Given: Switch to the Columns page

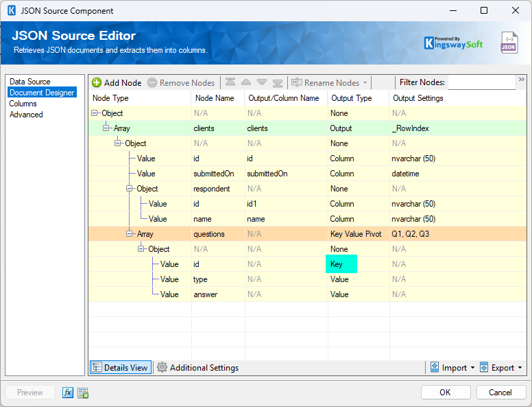Looking at the screenshot, I should click(23, 104).
